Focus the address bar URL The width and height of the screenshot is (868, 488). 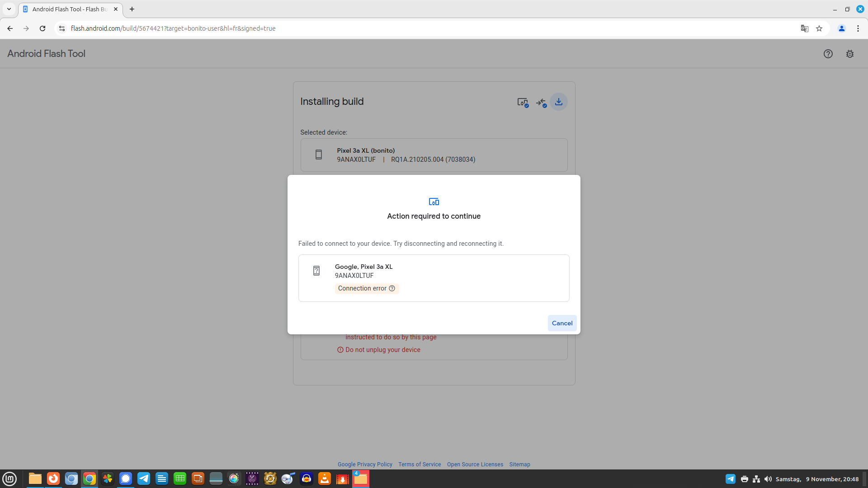[x=173, y=28]
